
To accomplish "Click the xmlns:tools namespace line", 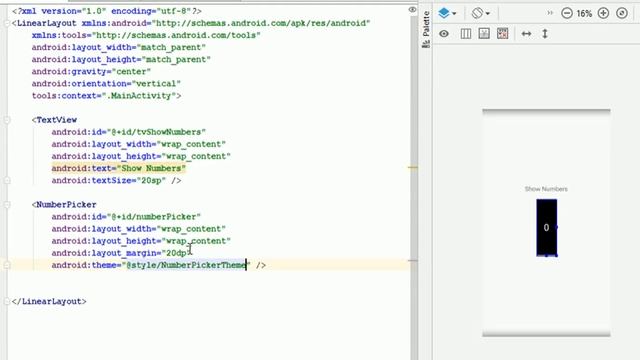I will tap(146, 36).
